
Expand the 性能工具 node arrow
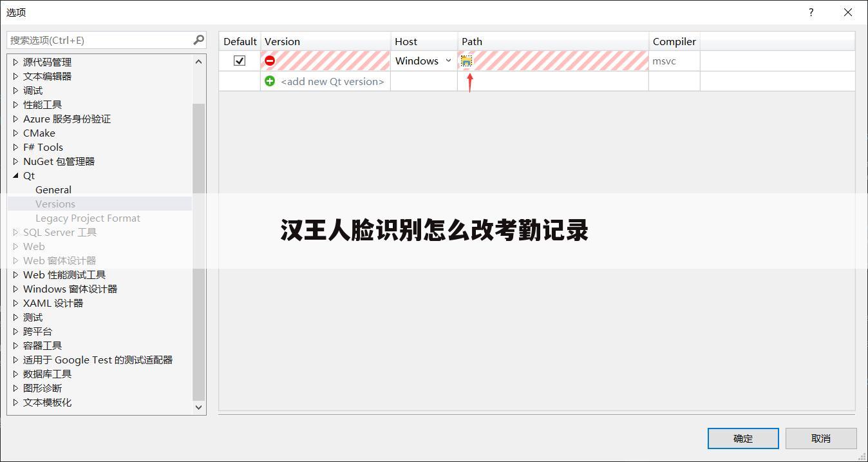click(x=16, y=104)
